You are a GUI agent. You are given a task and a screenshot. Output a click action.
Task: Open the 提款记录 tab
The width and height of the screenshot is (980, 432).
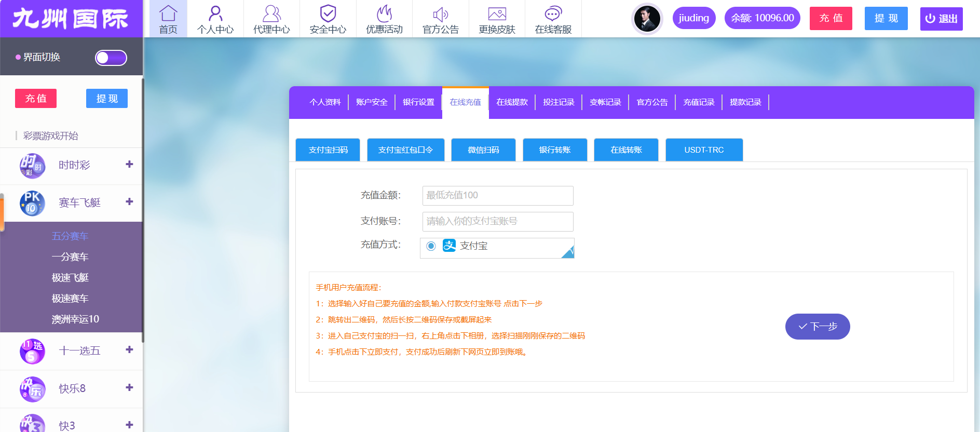[745, 102]
